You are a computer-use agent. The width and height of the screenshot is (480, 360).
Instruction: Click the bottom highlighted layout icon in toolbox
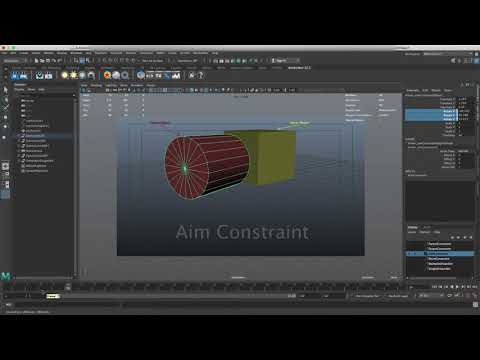click(5, 194)
